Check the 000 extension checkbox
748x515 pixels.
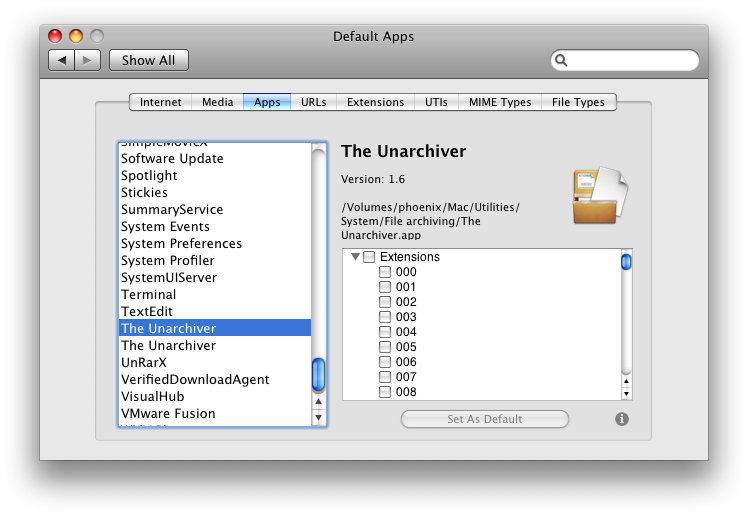click(x=384, y=272)
